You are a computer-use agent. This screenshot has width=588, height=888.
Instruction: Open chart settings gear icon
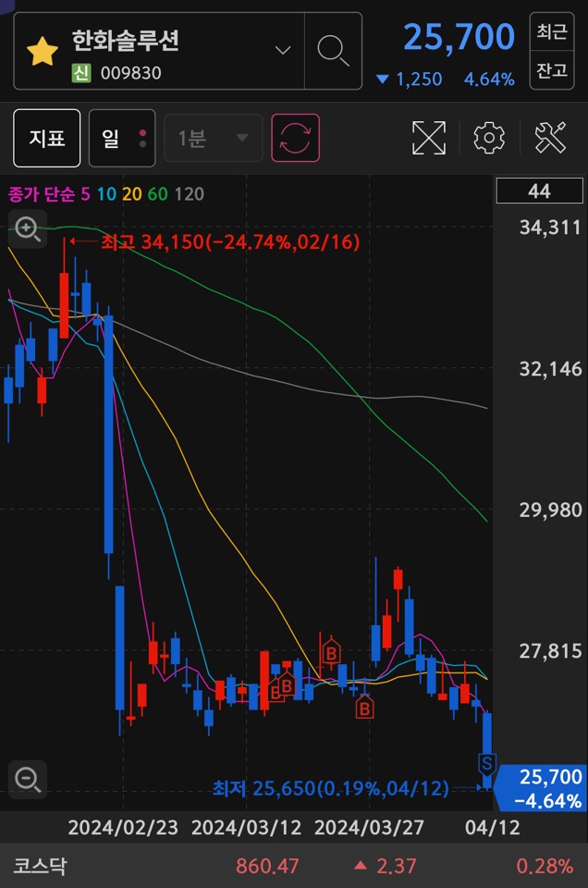(x=489, y=138)
